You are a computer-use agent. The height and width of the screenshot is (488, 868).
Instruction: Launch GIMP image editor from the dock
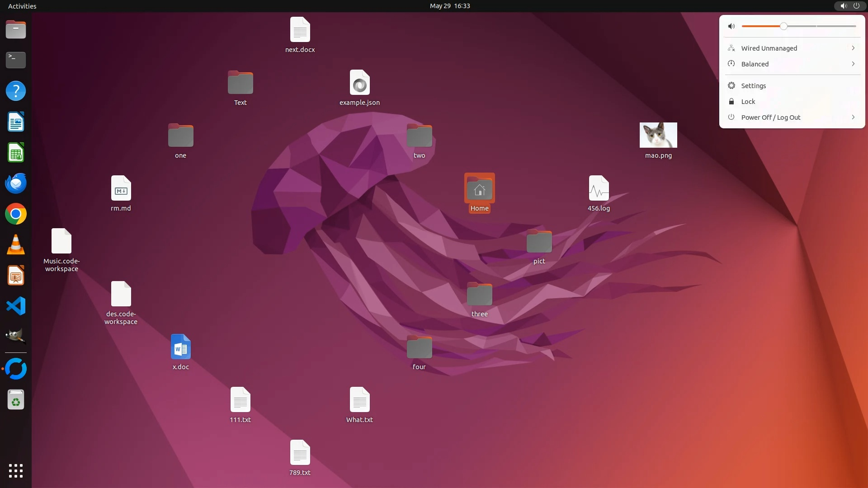pos(16,336)
